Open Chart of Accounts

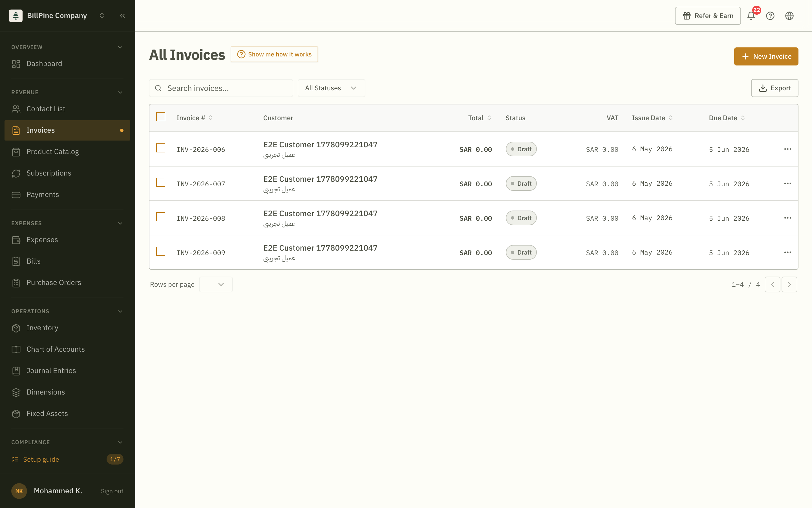point(67,349)
